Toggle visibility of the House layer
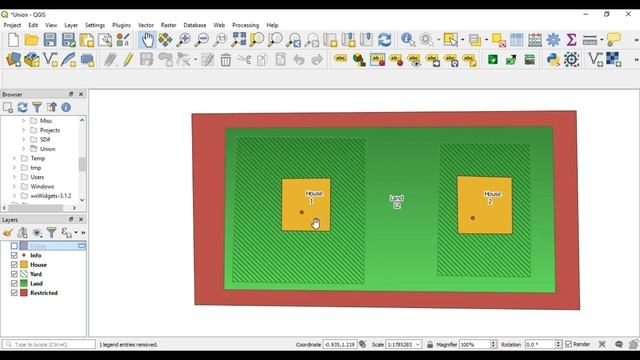Image resolution: width=640 pixels, height=360 pixels. click(14, 264)
